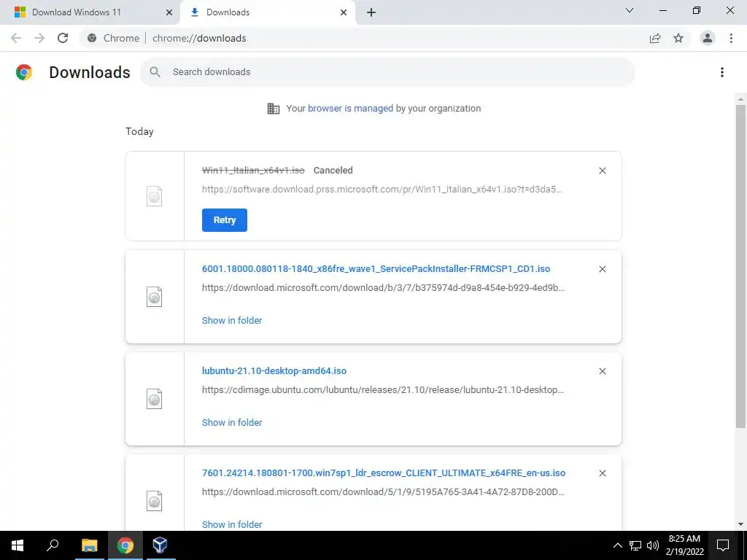Open File Explorer from the taskbar

(x=89, y=545)
